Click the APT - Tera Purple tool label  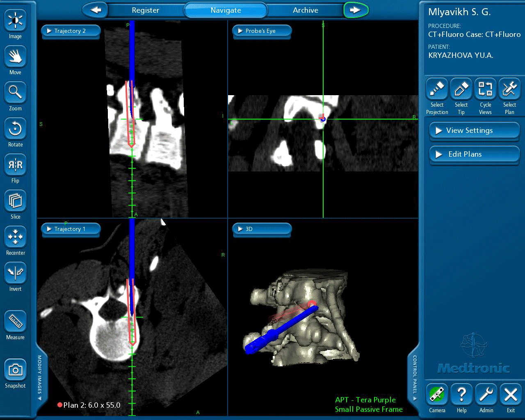365,400
